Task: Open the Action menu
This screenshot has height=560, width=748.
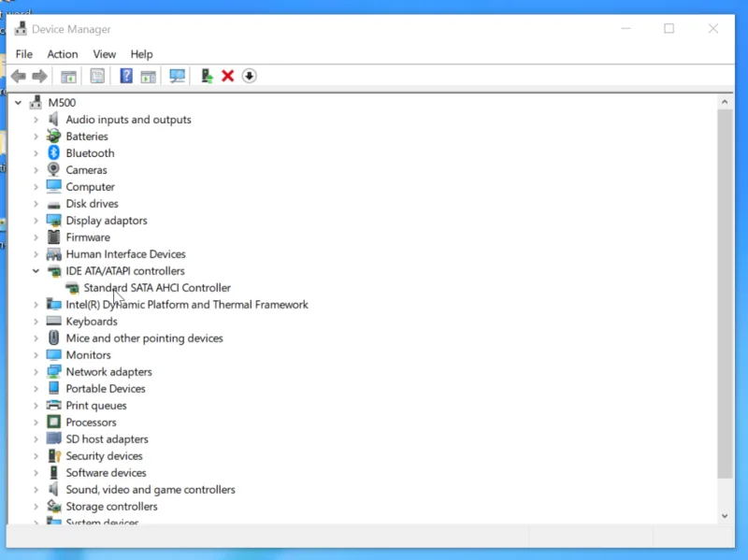Action: 63,54
